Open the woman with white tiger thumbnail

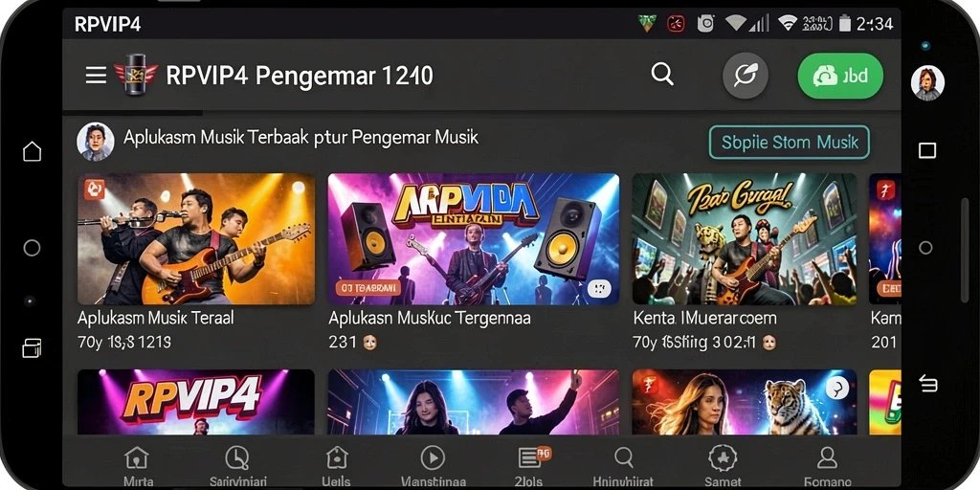pos(745,402)
